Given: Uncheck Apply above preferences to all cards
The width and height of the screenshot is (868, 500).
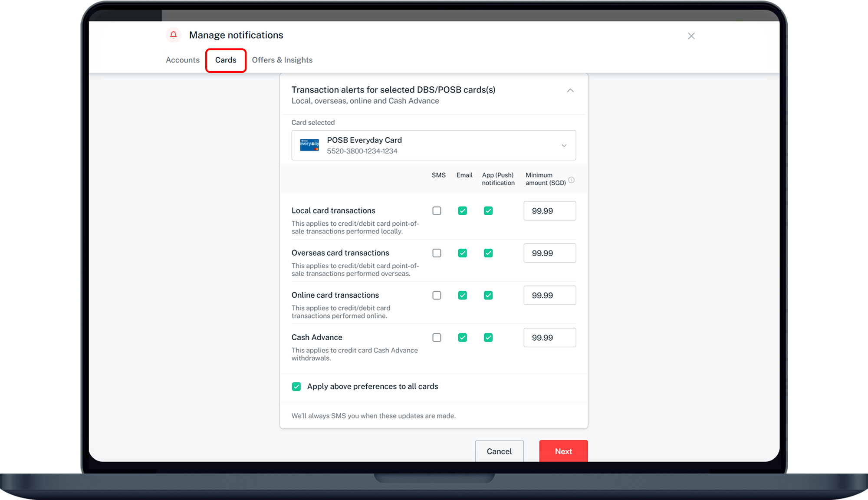Looking at the screenshot, I should click(296, 386).
